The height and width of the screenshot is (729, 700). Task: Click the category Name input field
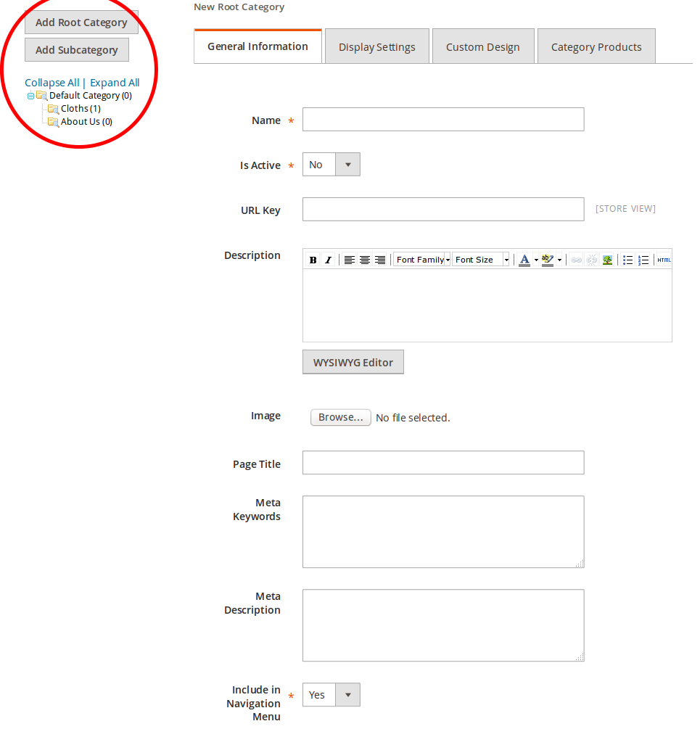pyautogui.click(x=442, y=120)
